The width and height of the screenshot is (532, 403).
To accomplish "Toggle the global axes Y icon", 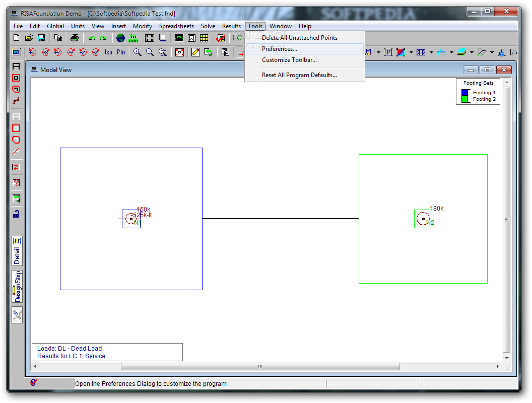I will 501,52.
